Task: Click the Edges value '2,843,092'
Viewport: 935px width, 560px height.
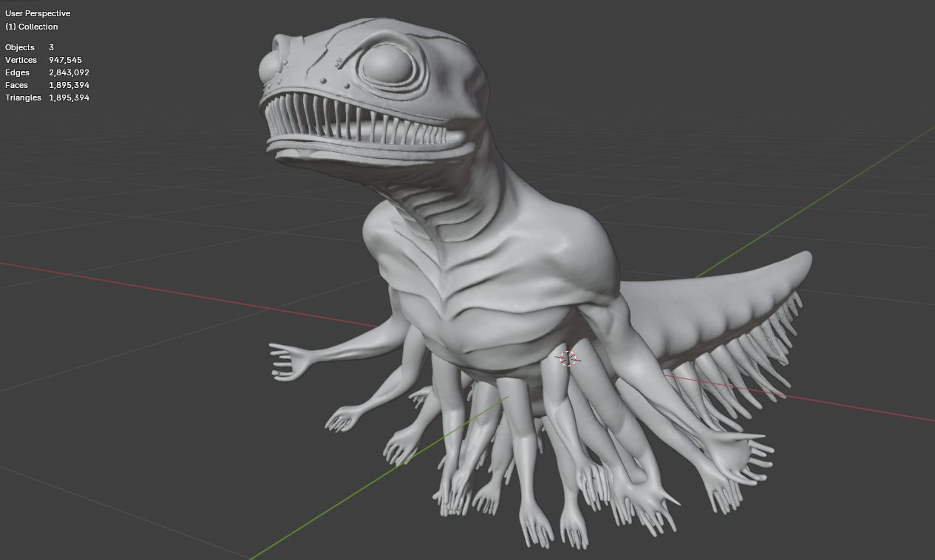Action: click(69, 72)
